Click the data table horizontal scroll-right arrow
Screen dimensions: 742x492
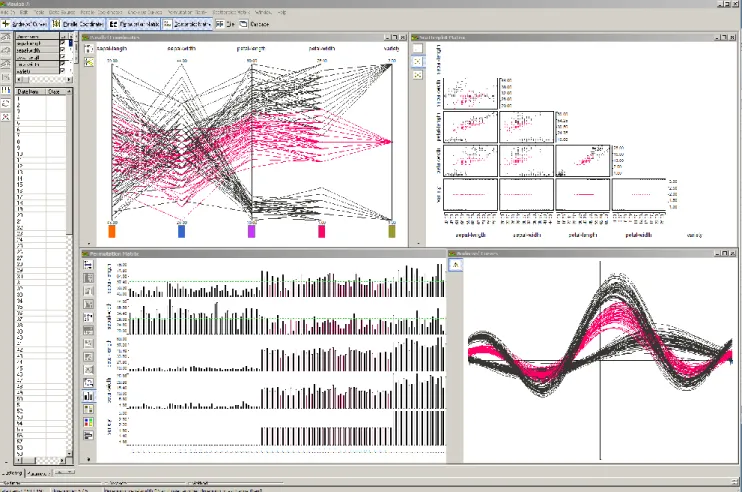click(62, 460)
